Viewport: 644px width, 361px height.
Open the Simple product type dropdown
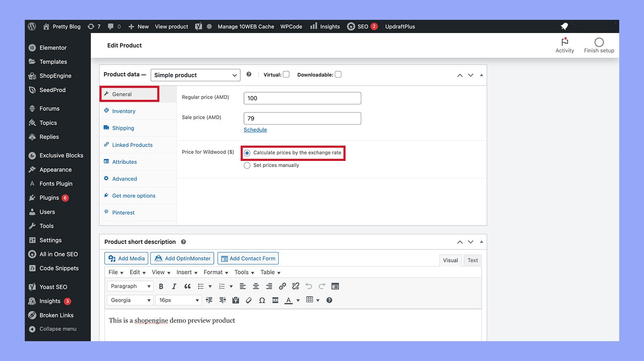tap(195, 75)
